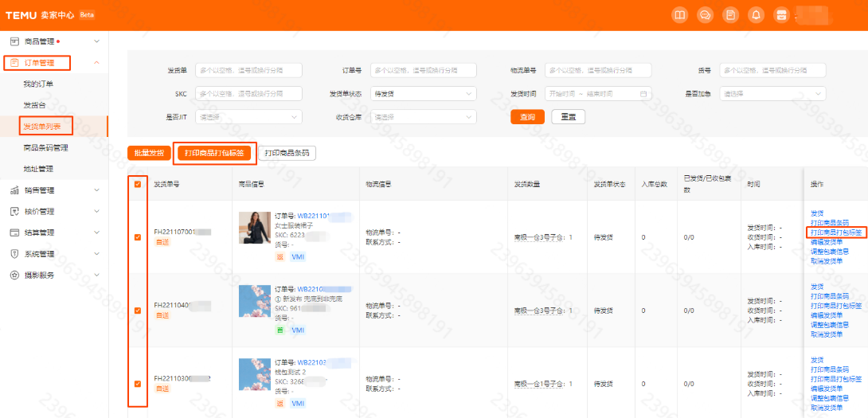Open the chat messages icon in header
The image size is (868, 418).
[705, 15]
